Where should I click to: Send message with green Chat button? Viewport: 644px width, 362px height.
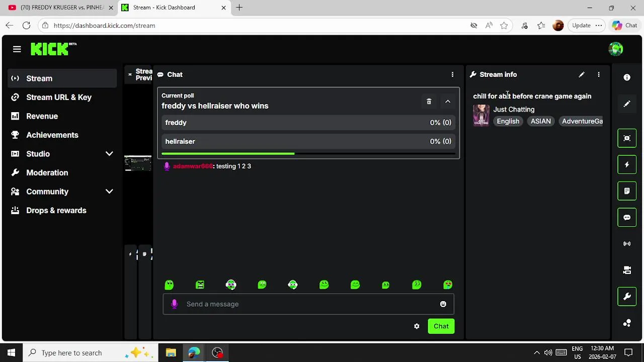pos(441,326)
